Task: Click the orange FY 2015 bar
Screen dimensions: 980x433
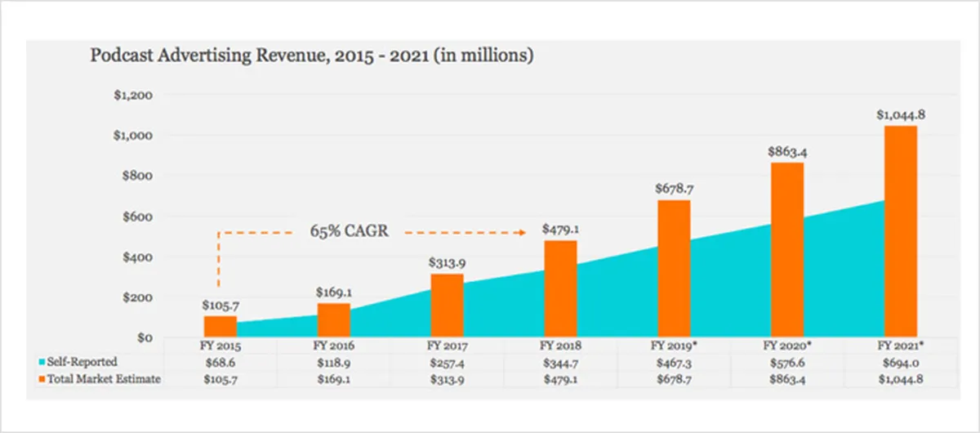Action: 220,327
